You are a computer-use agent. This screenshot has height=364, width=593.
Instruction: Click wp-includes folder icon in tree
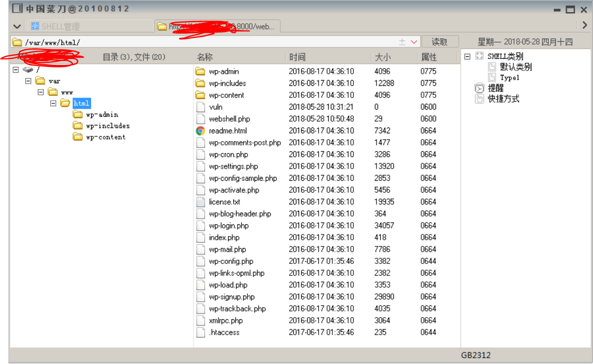77,125
